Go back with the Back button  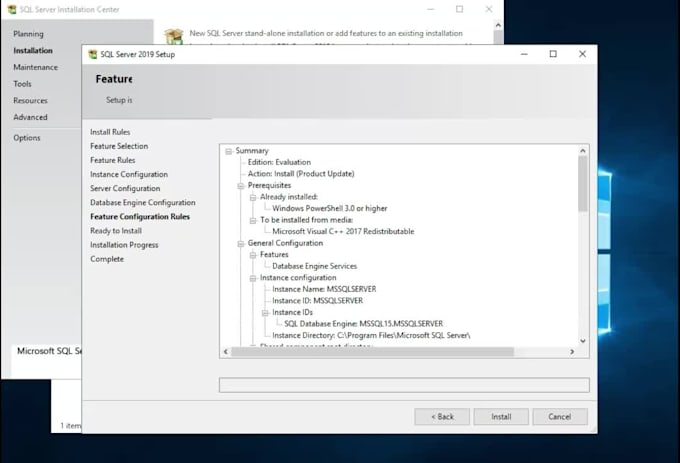442,417
